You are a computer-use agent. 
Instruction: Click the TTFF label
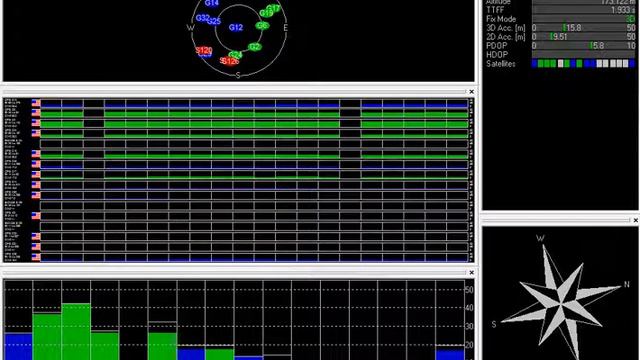[x=495, y=10]
